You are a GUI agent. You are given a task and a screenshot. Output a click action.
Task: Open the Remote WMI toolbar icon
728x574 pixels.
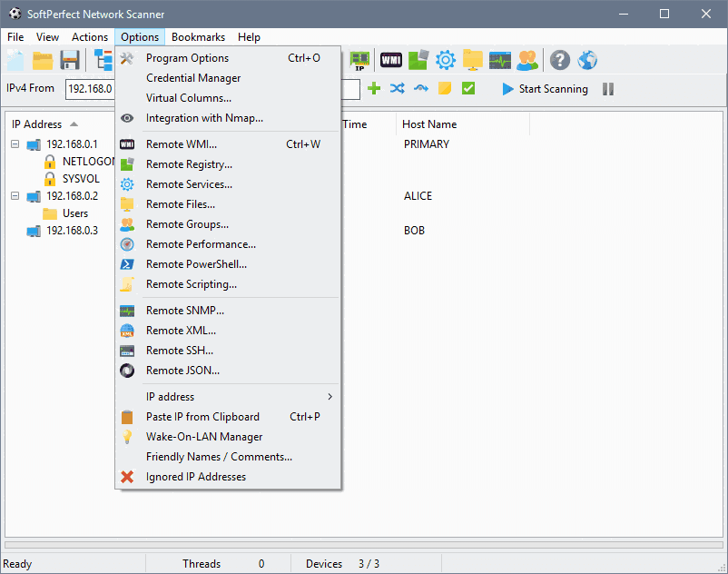[391, 60]
